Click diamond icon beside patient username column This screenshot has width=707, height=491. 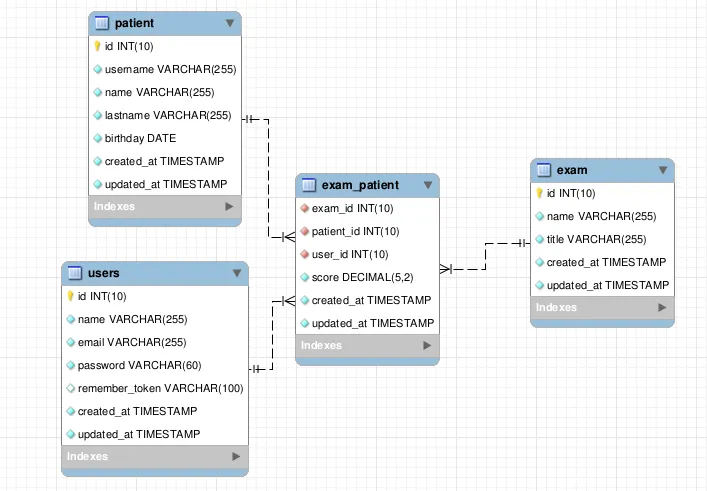coord(97,69)
